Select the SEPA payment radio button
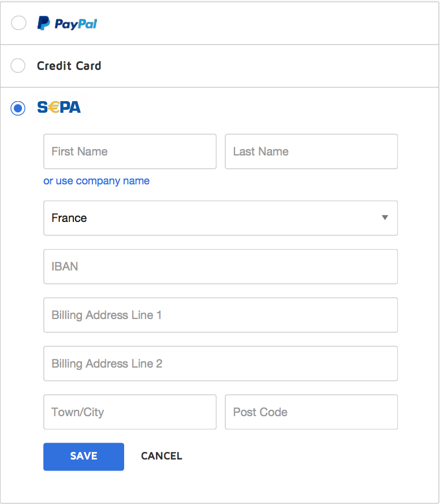 click(18, 108)
